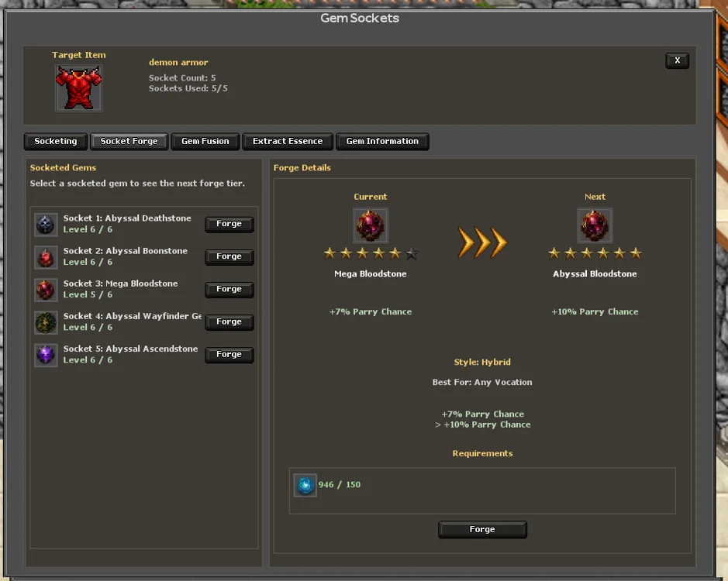Select the Abyssal Ascendstone gem icon
Screen dimensions: 728x581
pos(46,355)
